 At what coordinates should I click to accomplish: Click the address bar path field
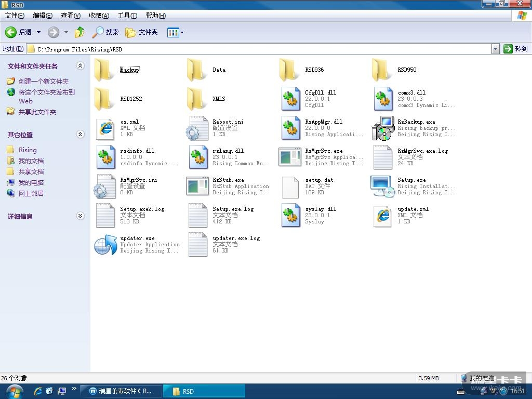pyautogui.click(x=260, y=49)
